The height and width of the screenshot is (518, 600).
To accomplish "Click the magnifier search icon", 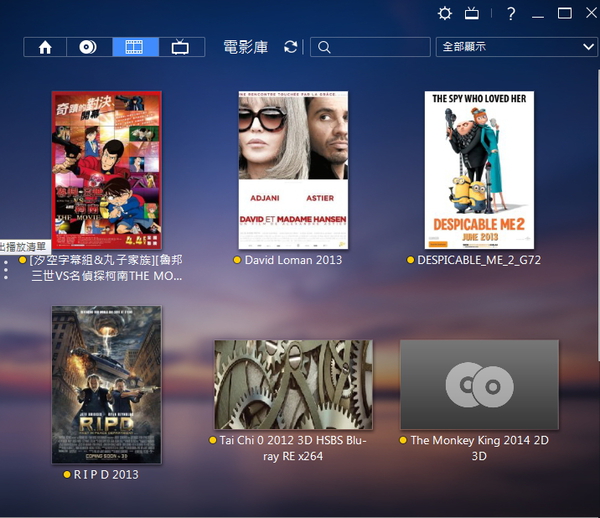I will 323,47.
